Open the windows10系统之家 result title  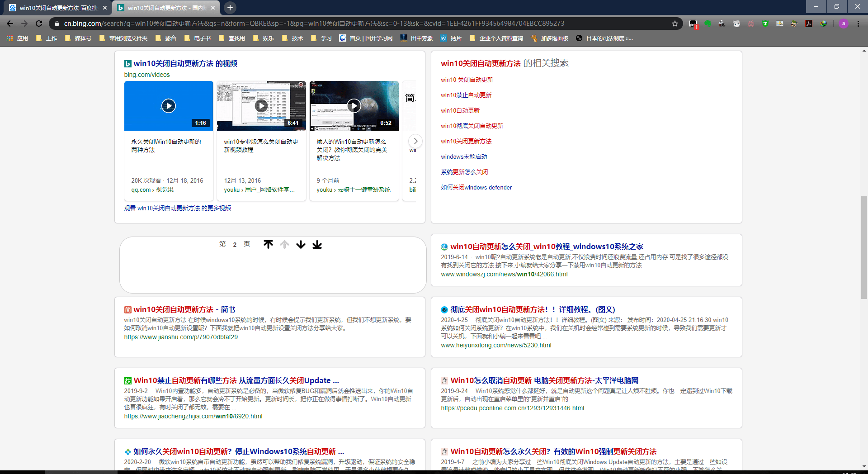(547, 247)
